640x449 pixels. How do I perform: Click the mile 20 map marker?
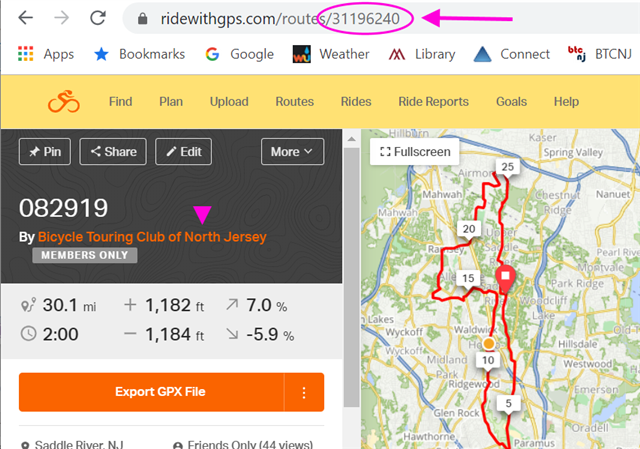pyautogui.click(x=469, y=229)
